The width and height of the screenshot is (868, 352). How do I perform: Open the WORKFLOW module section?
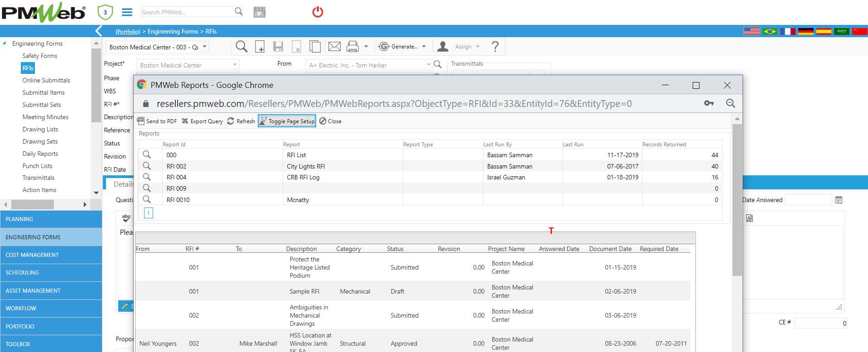(51, 308)
